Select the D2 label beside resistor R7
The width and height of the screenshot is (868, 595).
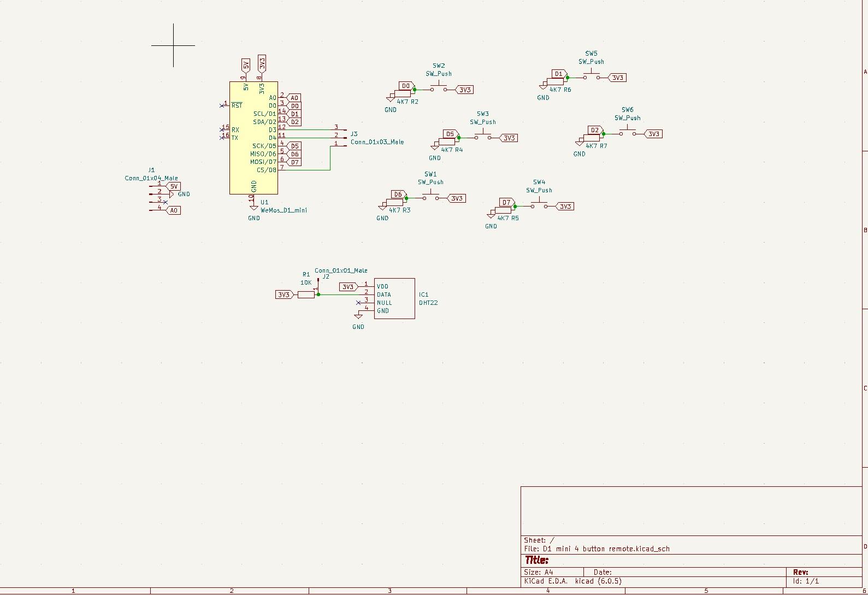[x=595, y=130]
